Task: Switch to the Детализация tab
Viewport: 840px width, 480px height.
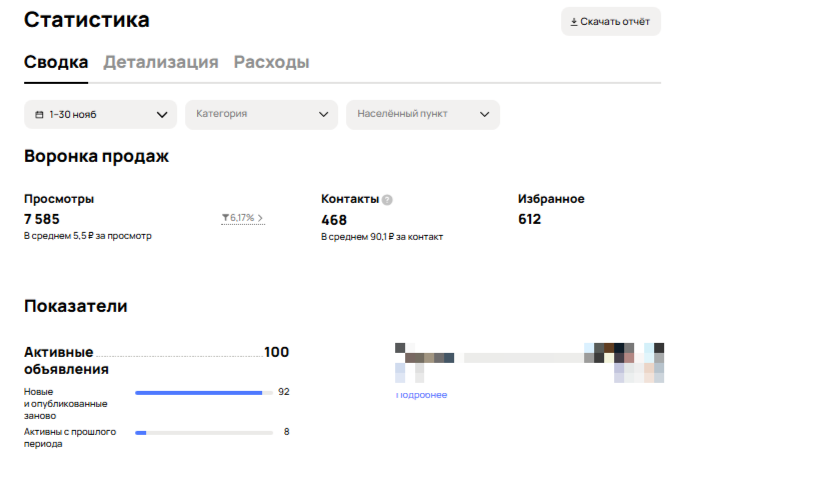Action: coord(160,62)
